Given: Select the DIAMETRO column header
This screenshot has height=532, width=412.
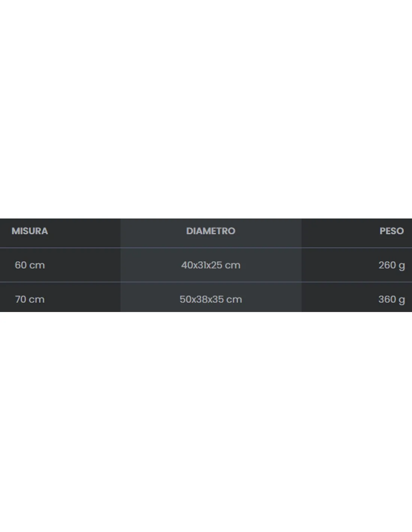Looking at the screenshot, I should point(210,231).
